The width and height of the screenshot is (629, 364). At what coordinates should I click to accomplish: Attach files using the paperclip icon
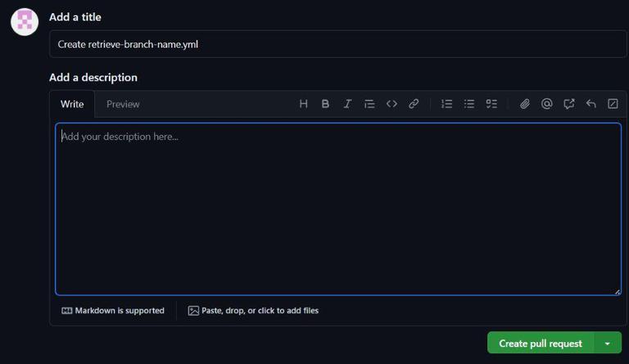524,104
